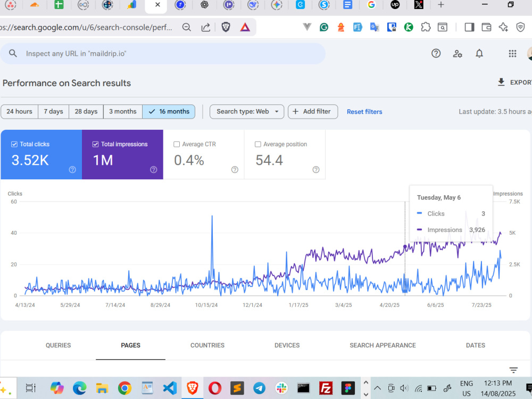Open the Cloudflare browser tab

(34, 5)
